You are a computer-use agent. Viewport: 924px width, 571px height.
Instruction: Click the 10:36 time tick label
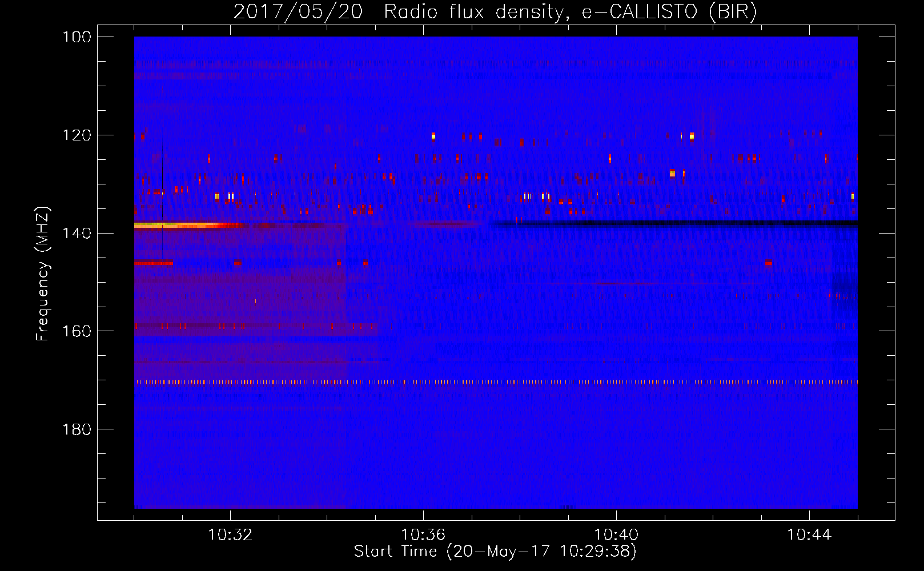[x=423, y=535]
